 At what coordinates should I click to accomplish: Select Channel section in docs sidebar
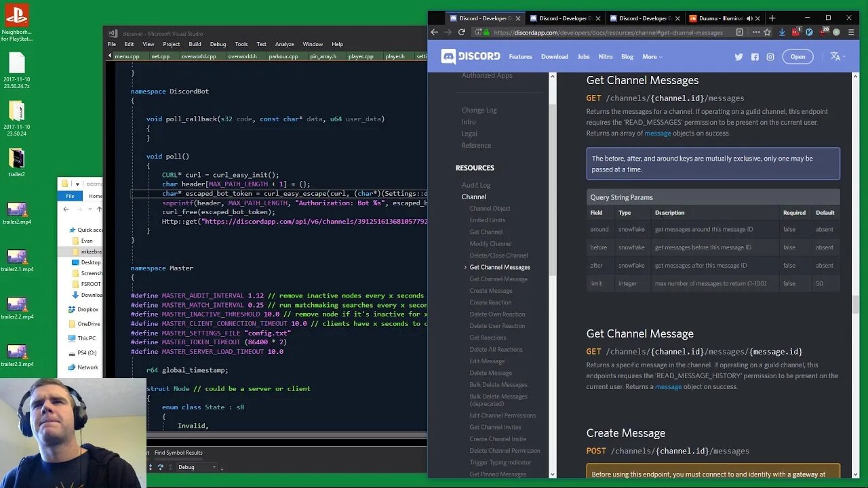tap(474, 197)
